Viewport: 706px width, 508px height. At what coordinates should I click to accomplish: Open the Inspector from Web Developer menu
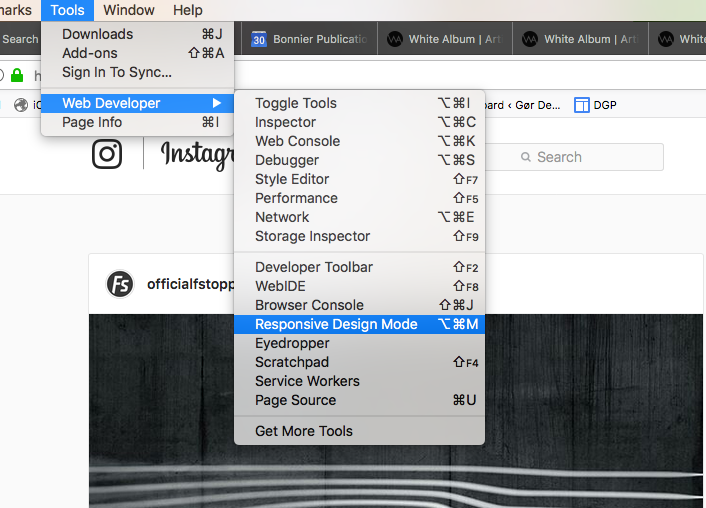tap(285, 122)
